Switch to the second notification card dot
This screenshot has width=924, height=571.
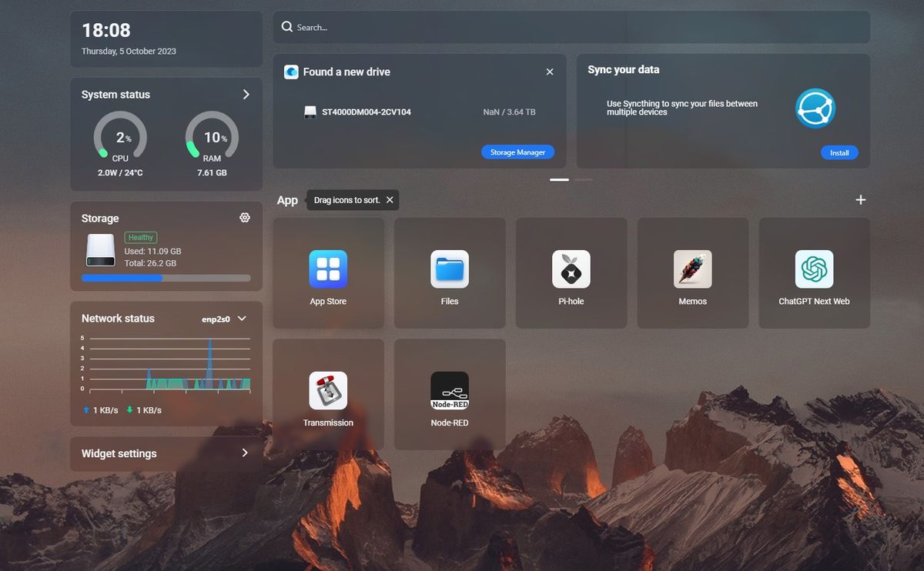(x=584, y=179)
